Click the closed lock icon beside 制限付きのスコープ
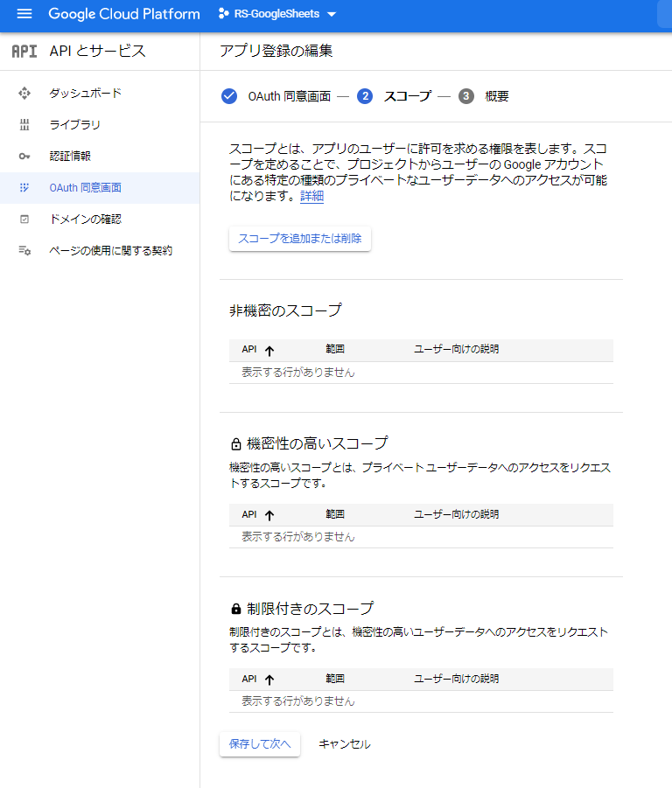 click(x=235, y=609)
